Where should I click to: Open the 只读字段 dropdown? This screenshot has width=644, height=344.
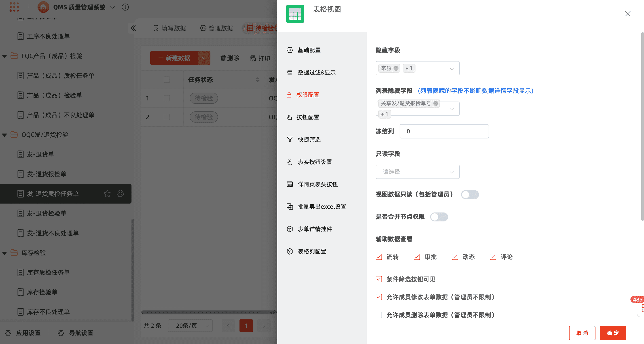coord(417,172)
